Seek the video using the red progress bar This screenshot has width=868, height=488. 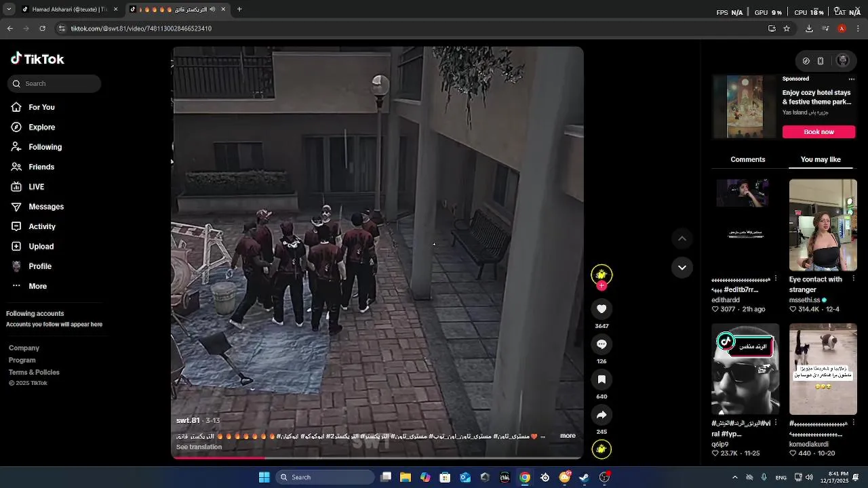[x=377, y=457]
